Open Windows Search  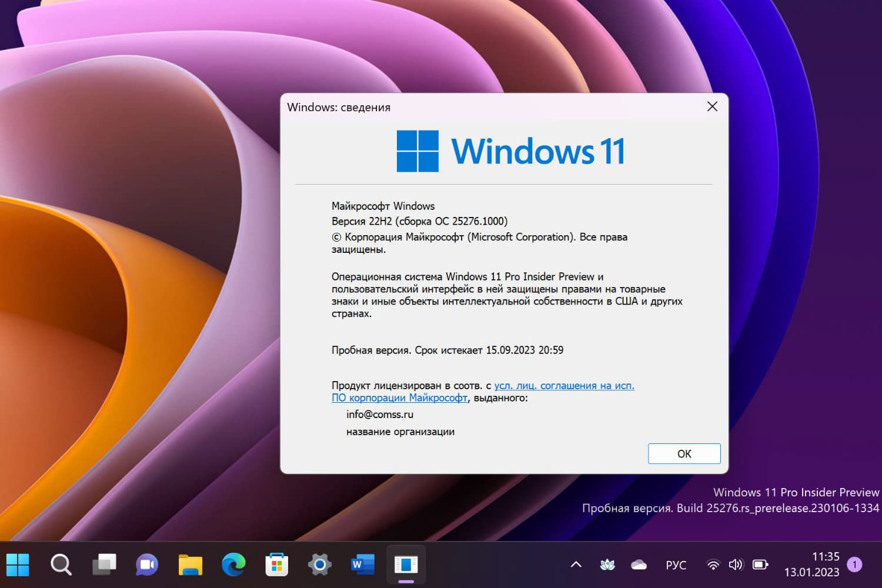pos(61,564)
